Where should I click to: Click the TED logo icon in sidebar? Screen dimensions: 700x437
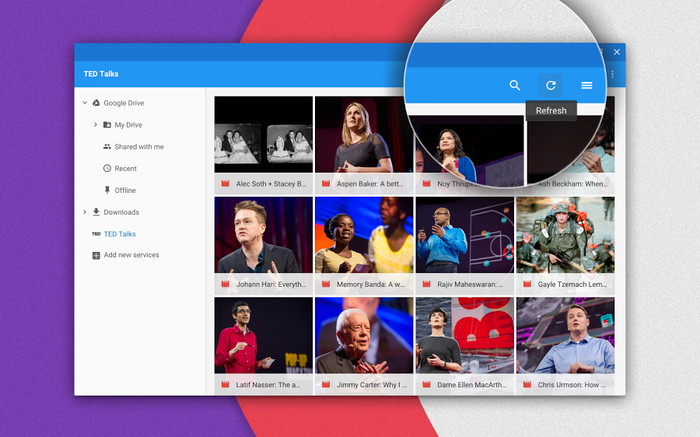pyautogui.click(x=96, y=234)
